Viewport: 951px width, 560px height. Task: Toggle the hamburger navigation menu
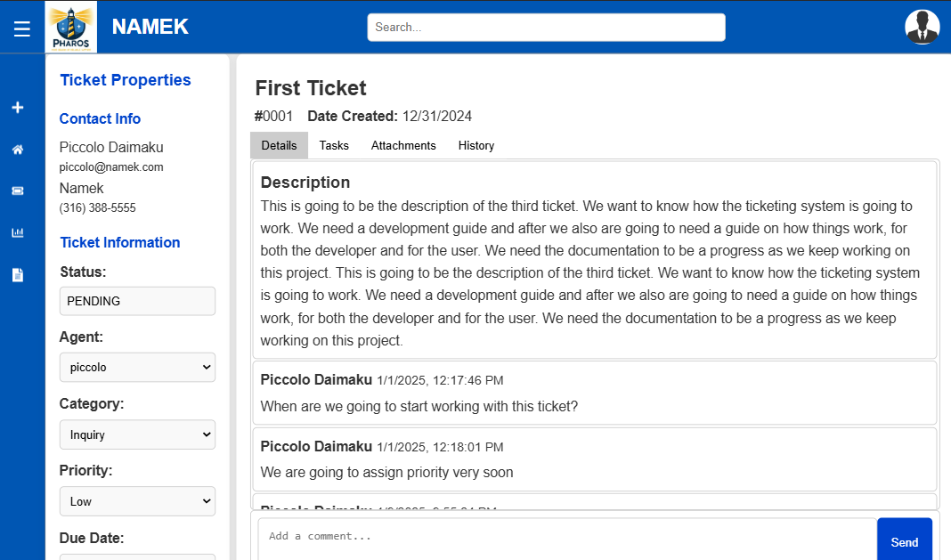coord(21,27)
